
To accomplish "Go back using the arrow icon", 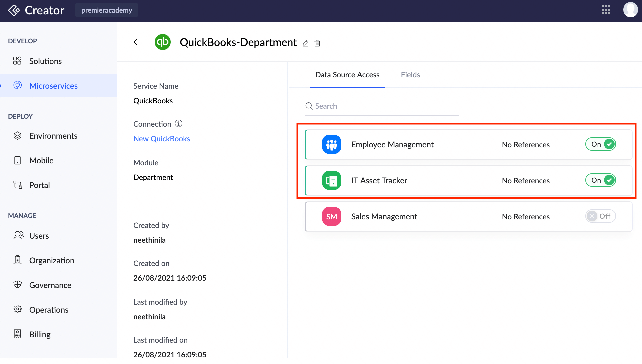I will 138,42.
